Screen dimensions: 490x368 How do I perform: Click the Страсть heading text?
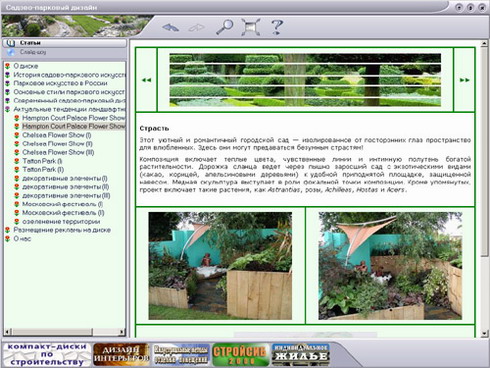click(x=154, y=128)
